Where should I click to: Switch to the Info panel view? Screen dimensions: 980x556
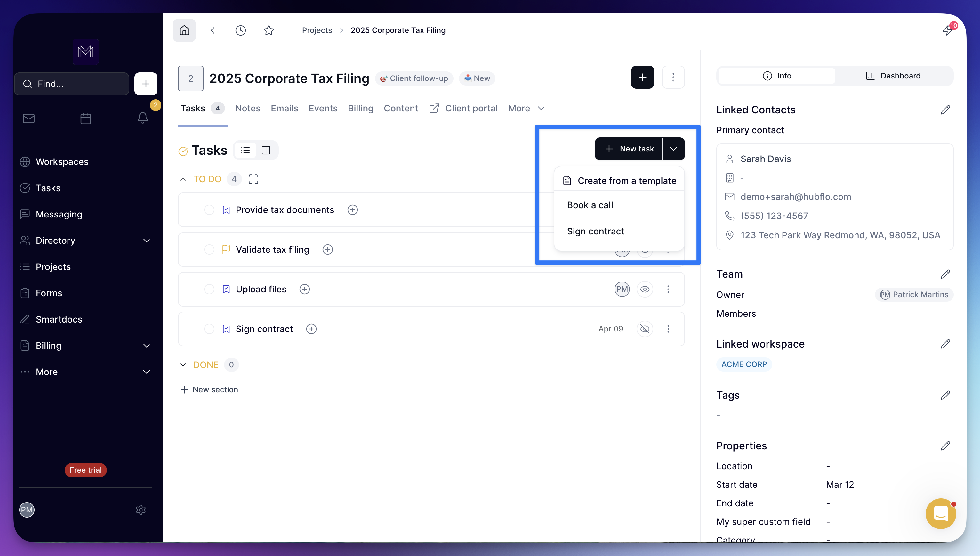[777, 76]
